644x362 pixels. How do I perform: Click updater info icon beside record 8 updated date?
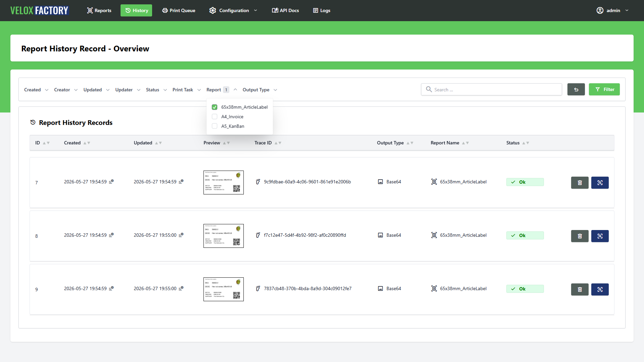coord(181,235)
